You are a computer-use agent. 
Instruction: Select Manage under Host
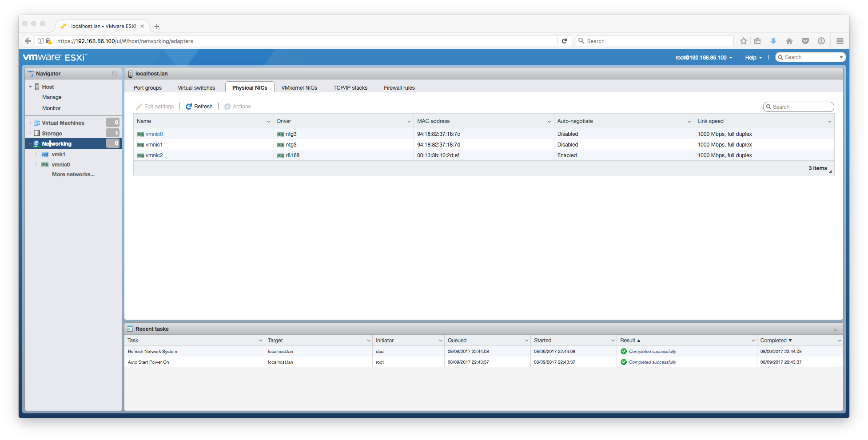pos(52,97)
